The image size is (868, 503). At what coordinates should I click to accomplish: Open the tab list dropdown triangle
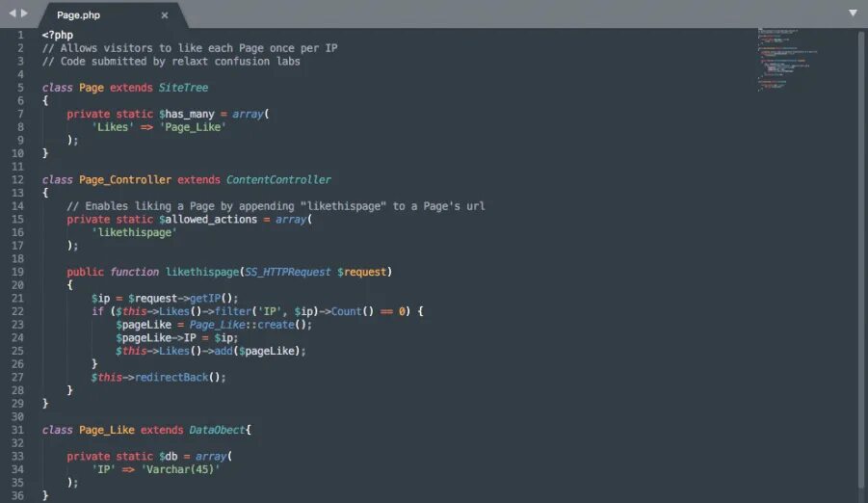click(x=853, y=13)
